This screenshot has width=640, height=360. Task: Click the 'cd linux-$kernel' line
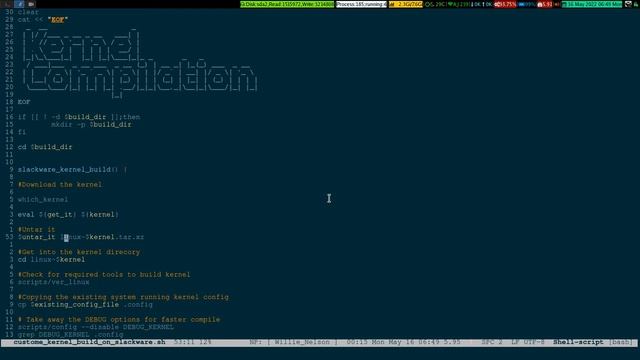[51, 260]
